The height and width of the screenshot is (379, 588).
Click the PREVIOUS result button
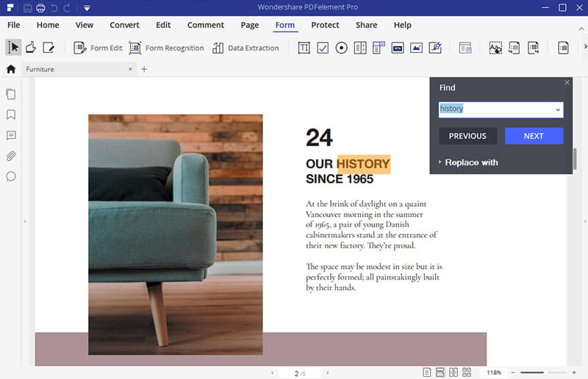(467, 136)
